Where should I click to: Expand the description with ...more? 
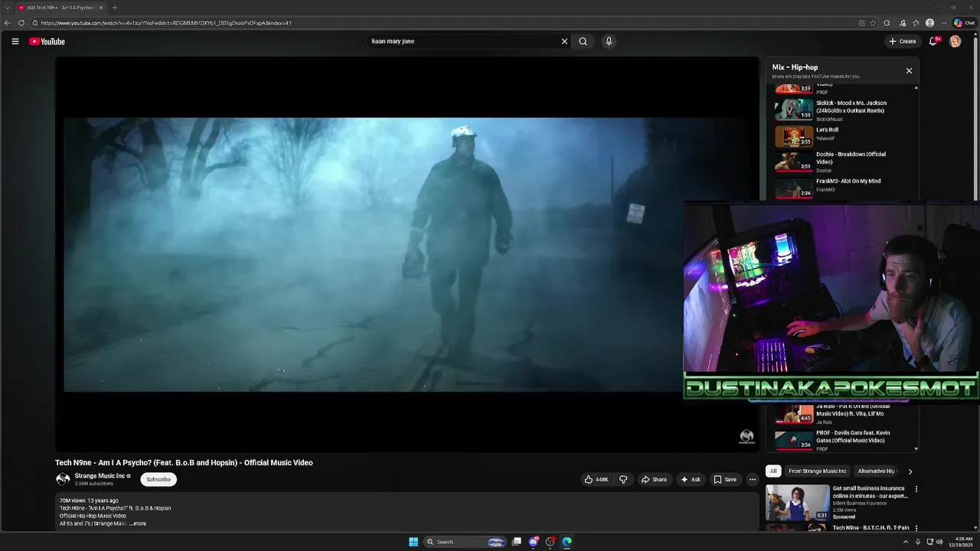coord(138,523)
